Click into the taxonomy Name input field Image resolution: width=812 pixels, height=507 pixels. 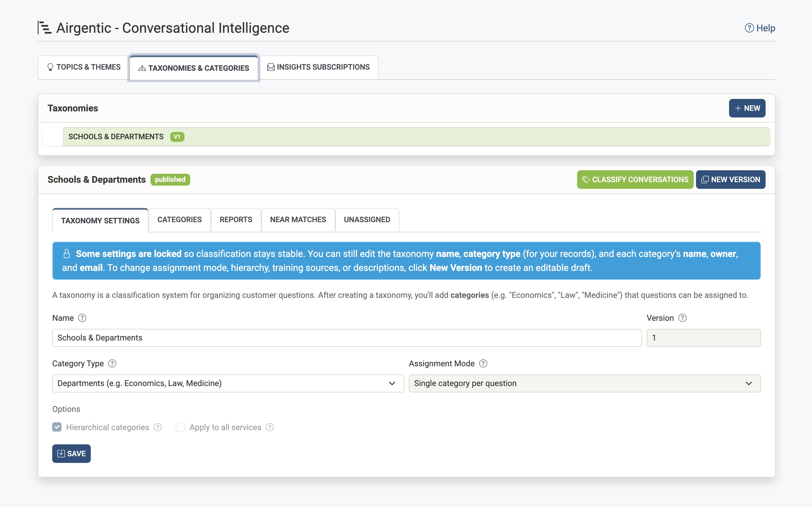(347, 338)
